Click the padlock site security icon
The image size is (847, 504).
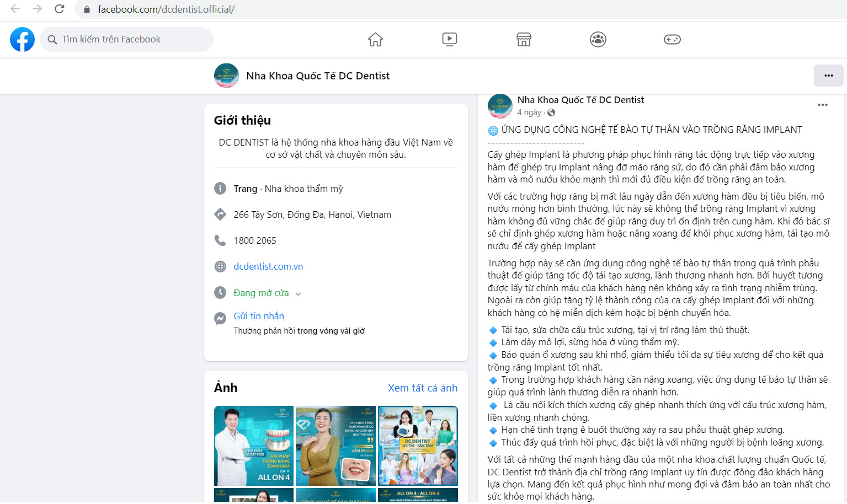[x=87, y=9]
